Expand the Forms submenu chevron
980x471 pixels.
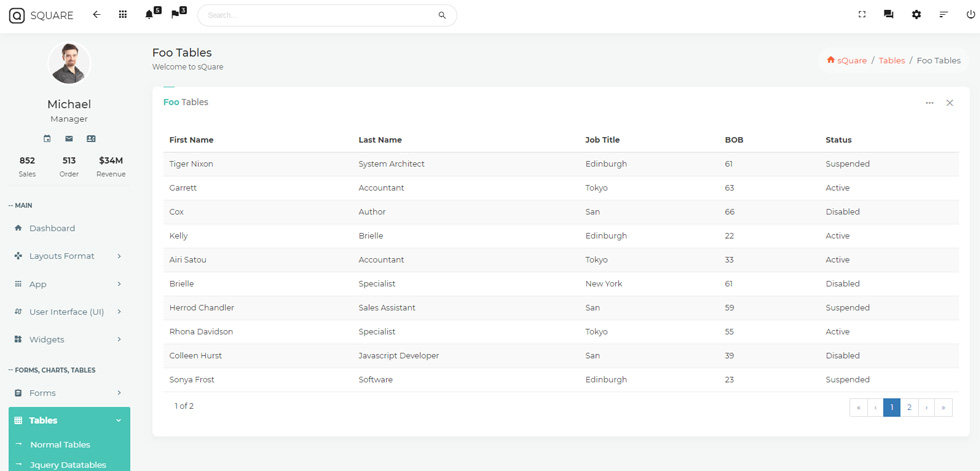click(x=119, y=393)
